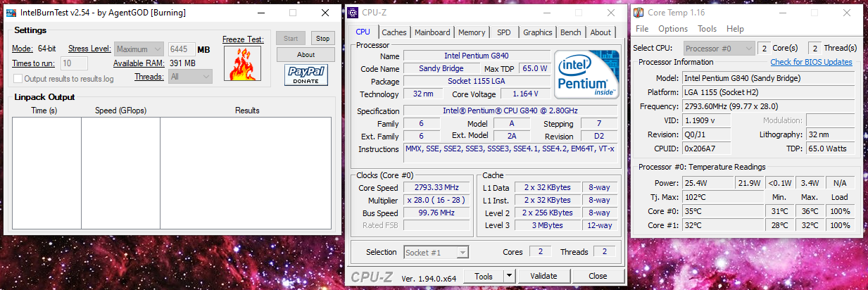868x290 pixels.
Task: Click the Level 3 cache 3 MBytes value
Action: click(548, 225)
